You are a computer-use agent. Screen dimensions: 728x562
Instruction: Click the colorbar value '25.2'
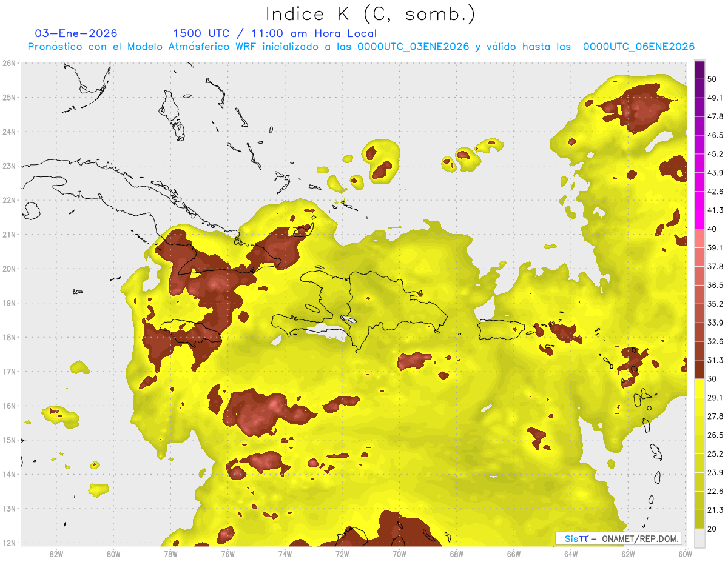(x=715, y=454)
